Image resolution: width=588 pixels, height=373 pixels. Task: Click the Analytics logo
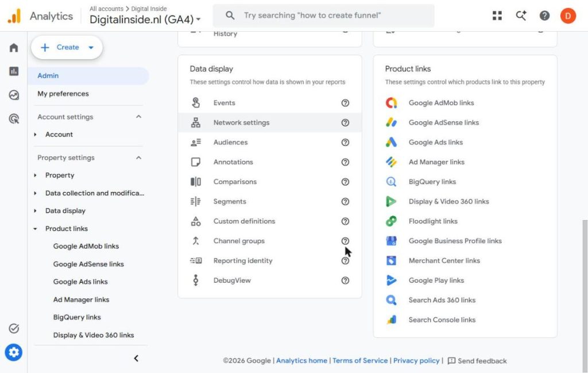tap(14, 16)
